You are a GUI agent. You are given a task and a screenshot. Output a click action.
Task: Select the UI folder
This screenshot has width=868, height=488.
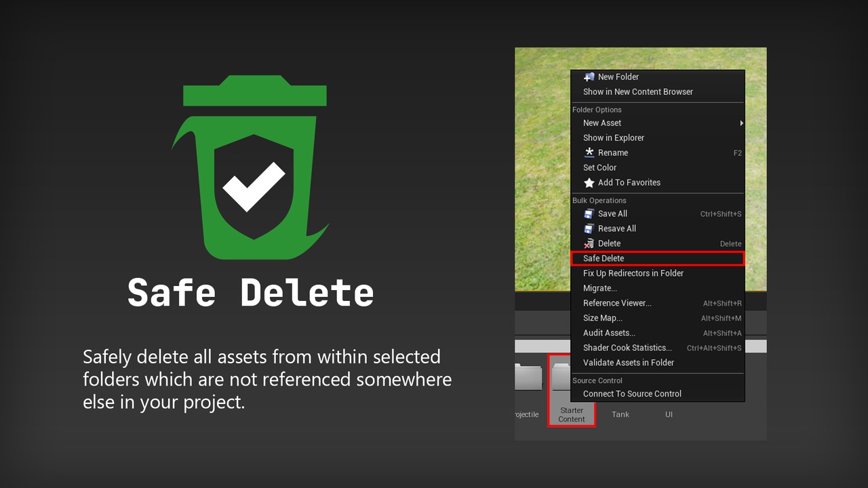669,414
